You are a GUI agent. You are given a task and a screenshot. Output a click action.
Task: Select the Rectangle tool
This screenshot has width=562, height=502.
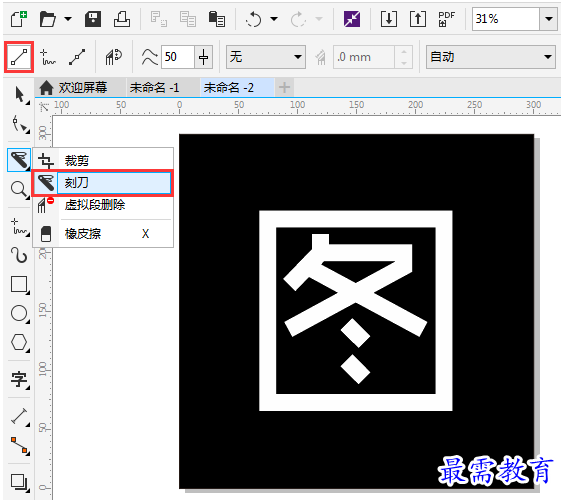pyautogui.click(x=19, y=285)
